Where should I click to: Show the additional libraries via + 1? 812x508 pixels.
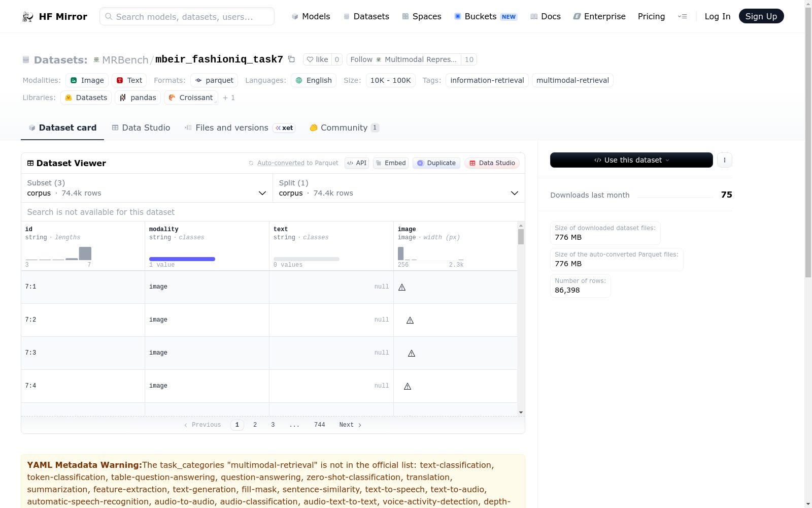coord(229,98)
